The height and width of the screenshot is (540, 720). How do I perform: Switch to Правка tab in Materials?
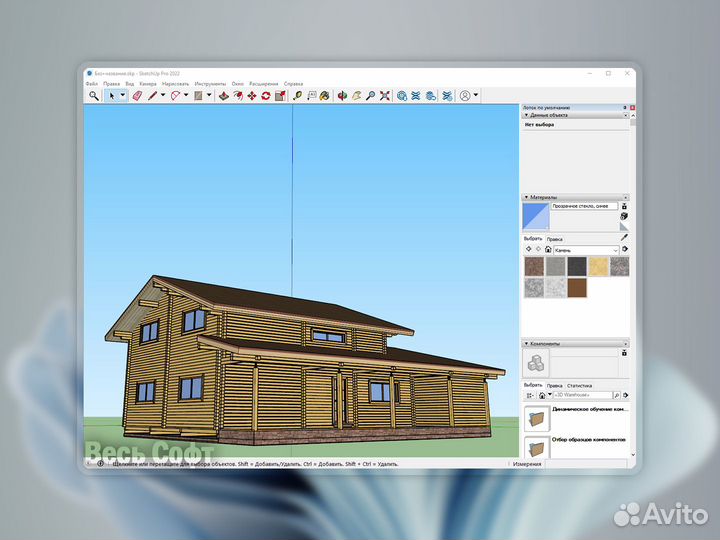pos(555,239)
